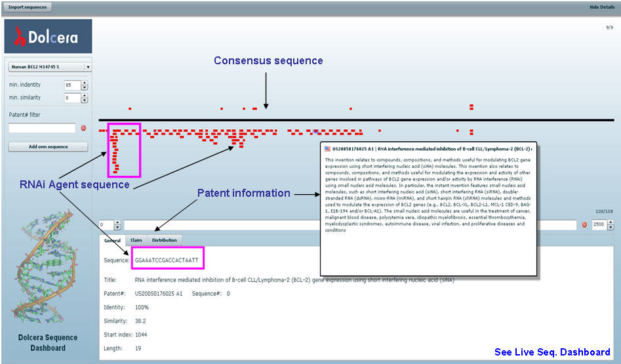Click the Dolcera logo
Viewport: 621px width, 364px height.
click(x=47, y=37)
